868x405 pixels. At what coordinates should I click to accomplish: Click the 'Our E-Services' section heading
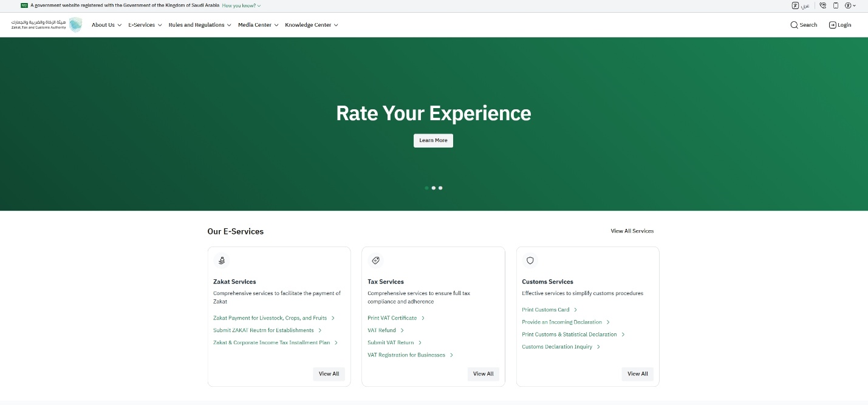click(236, 231)
